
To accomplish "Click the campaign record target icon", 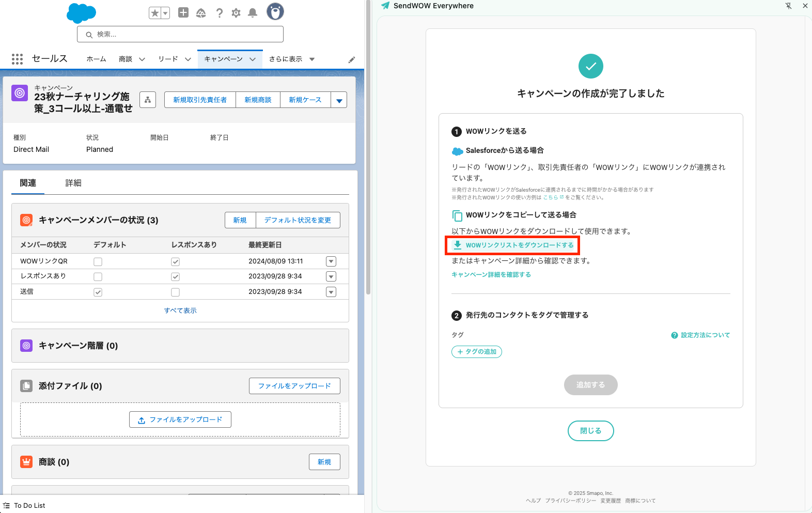I will tap(20, 93).
